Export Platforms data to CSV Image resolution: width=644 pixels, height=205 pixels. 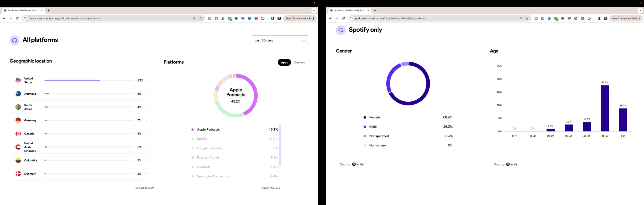coord(271,188)
